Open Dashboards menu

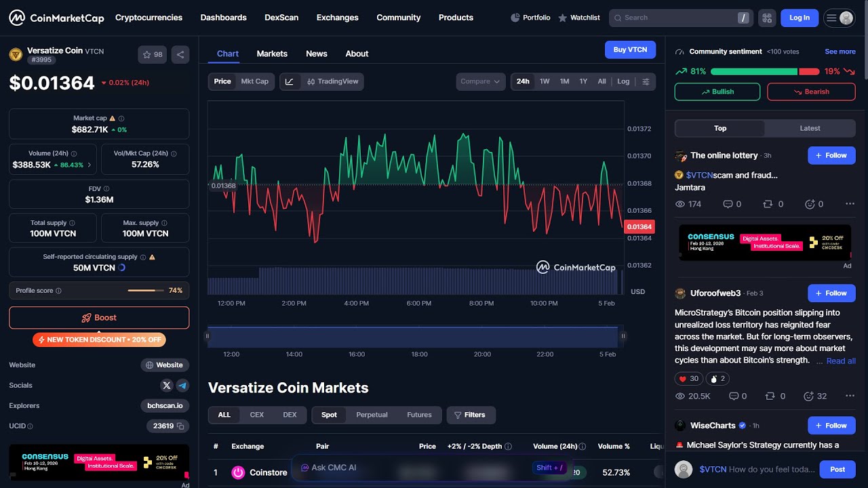pos(224,18)
